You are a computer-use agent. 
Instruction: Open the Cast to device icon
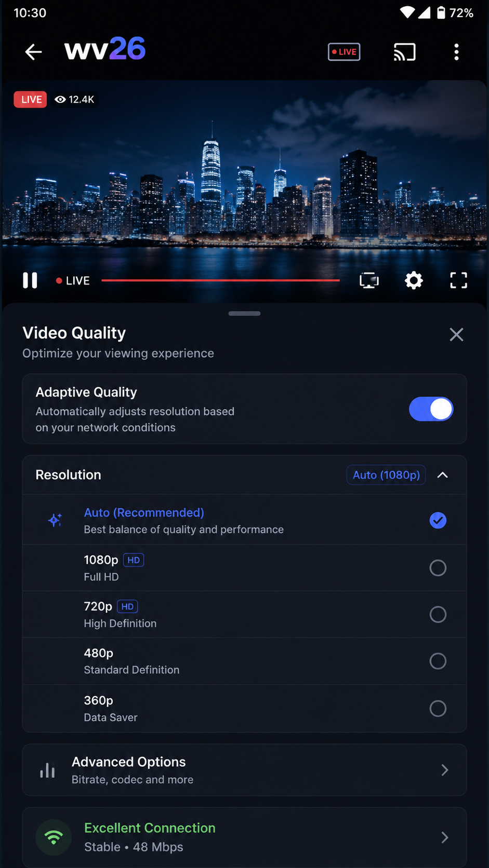[x=404, y=52]
